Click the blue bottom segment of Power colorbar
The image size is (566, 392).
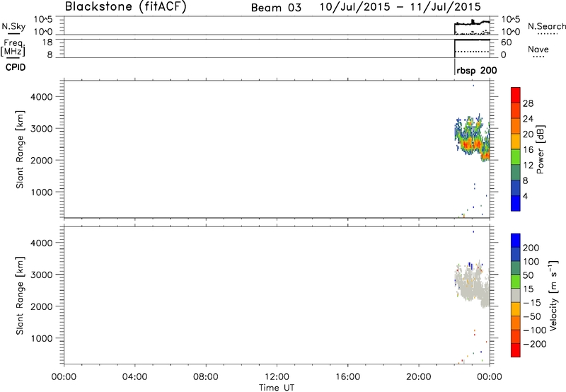tap(516, 203)
